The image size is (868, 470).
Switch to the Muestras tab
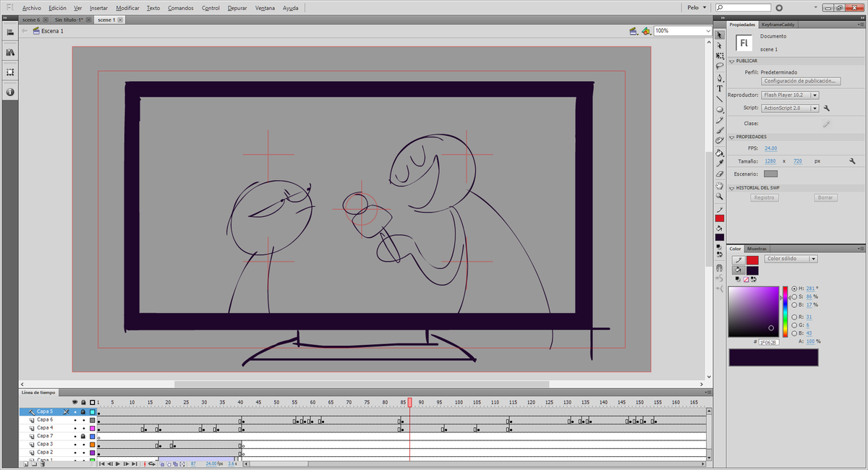click(757, 248)
